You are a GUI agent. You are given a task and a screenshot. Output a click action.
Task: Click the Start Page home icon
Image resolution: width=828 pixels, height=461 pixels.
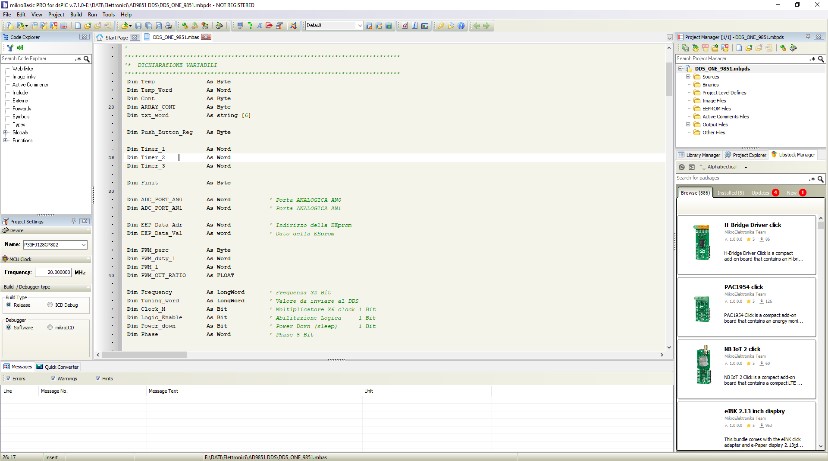pos(100,37)
